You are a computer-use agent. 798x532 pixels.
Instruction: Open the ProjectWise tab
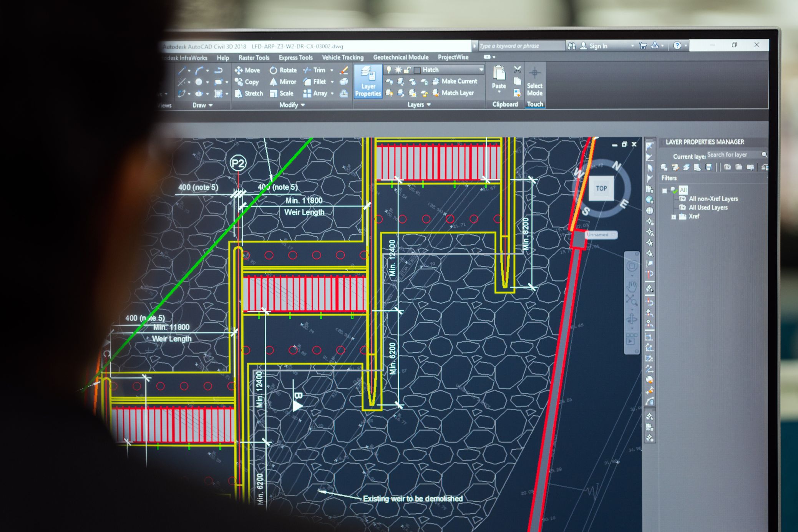pos(453,57)
